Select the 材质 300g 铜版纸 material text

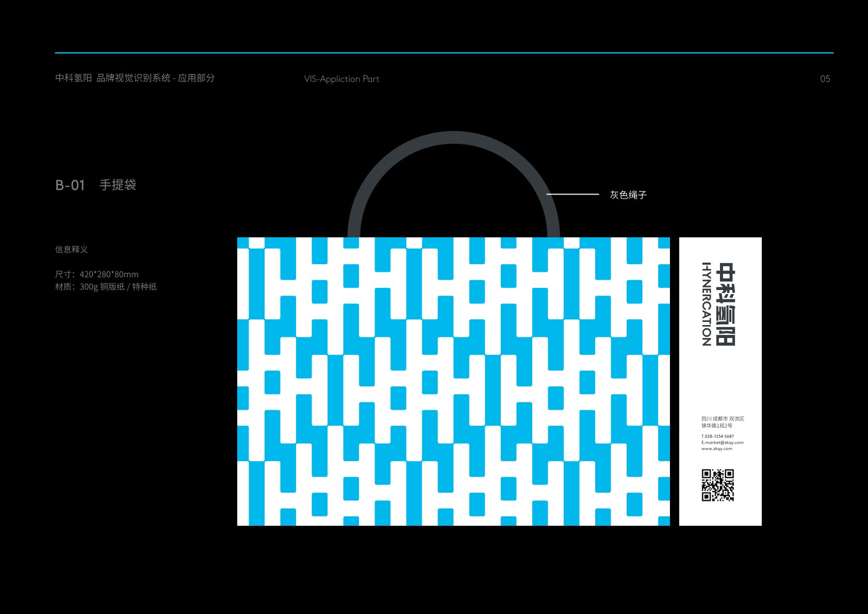106,287
